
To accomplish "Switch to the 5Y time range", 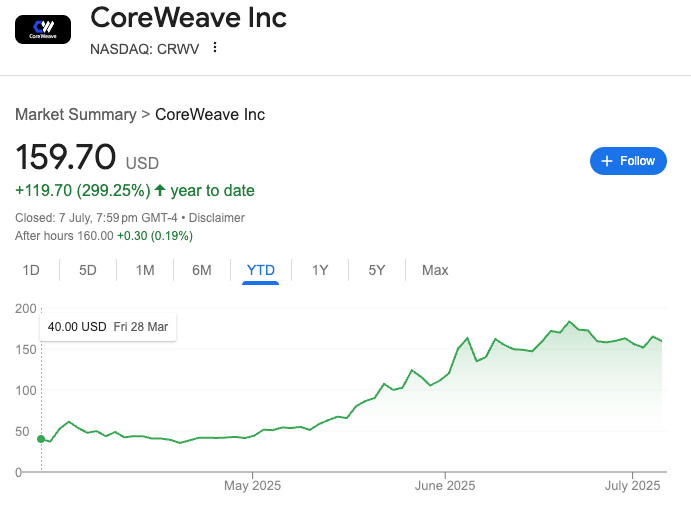I will coord(377,270).
